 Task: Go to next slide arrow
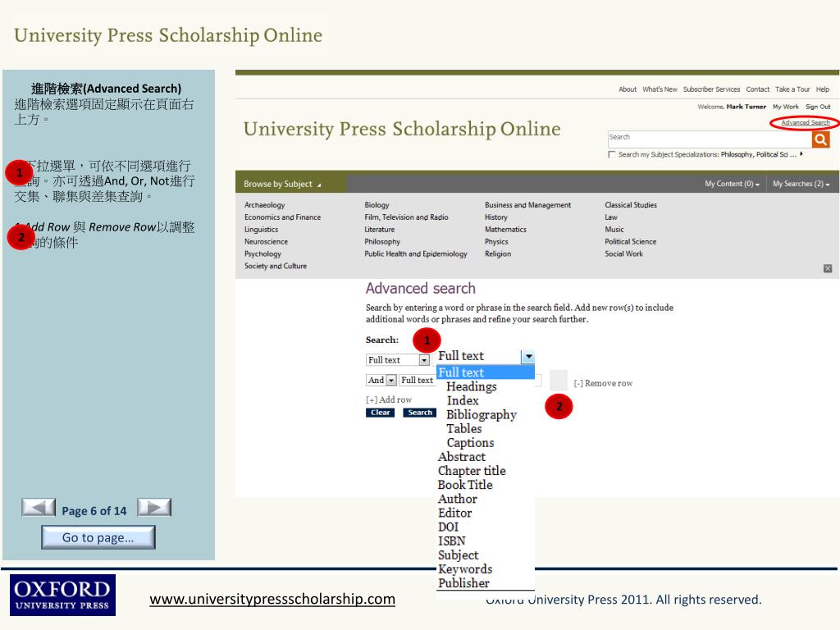154,507
